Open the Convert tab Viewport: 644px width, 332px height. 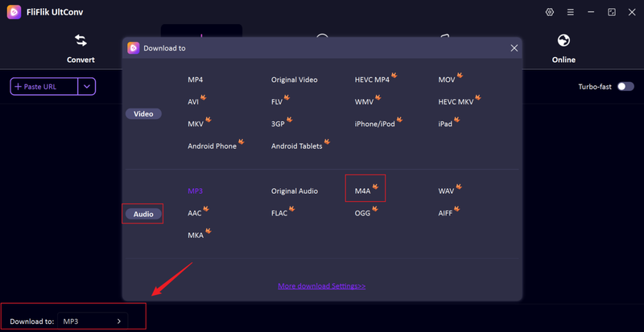point(80,48)
